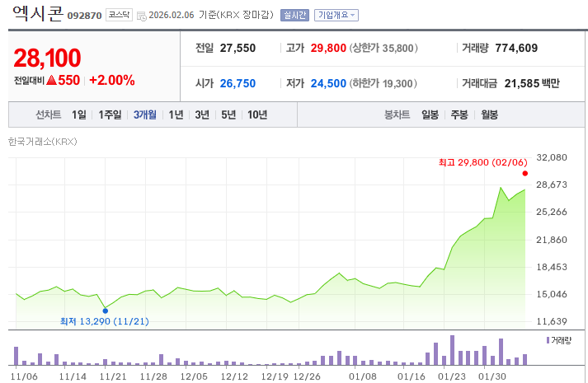
Task: Click the day low value 24,500
Action: (x=328, y=83)
